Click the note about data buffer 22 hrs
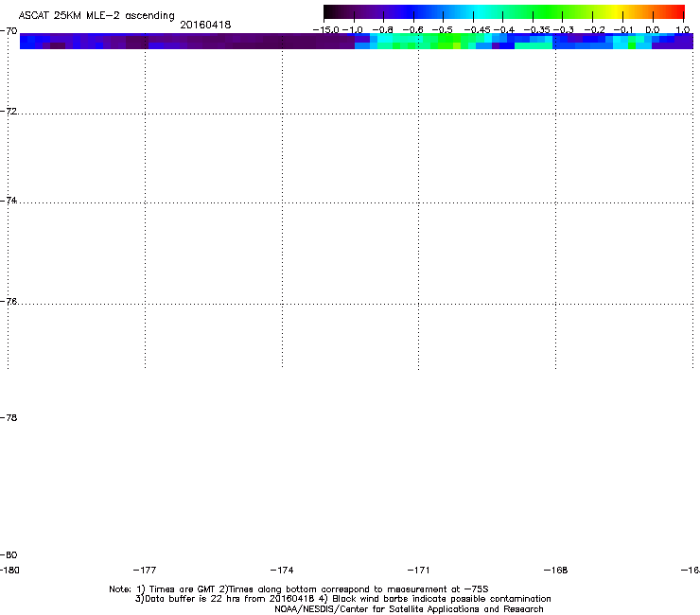The image size is (700, 615). (x=342, y=599)
